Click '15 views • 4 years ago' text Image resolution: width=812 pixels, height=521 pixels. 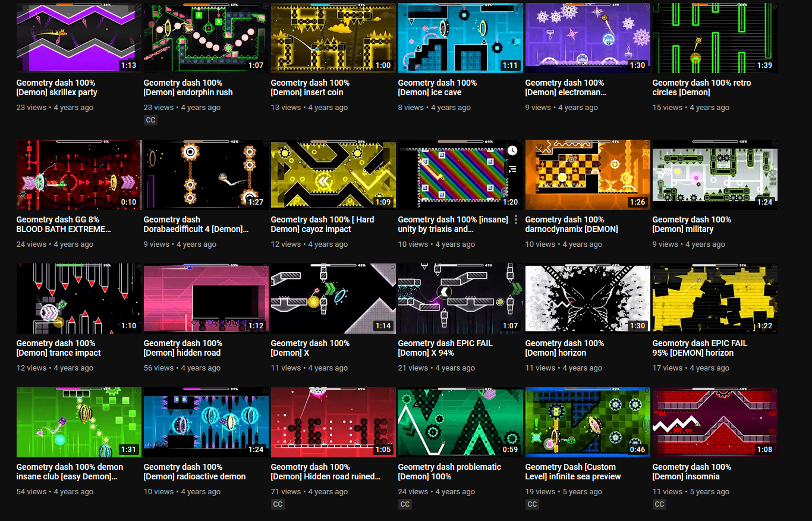pos(691,108)
